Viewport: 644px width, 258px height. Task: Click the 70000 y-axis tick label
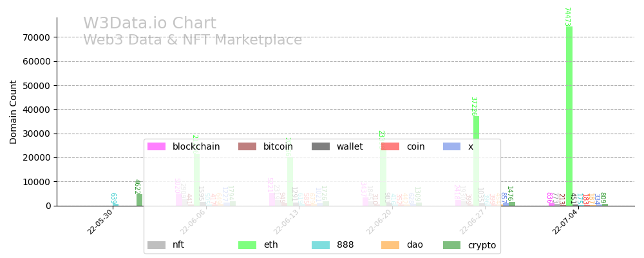click(x=37, y=37)
